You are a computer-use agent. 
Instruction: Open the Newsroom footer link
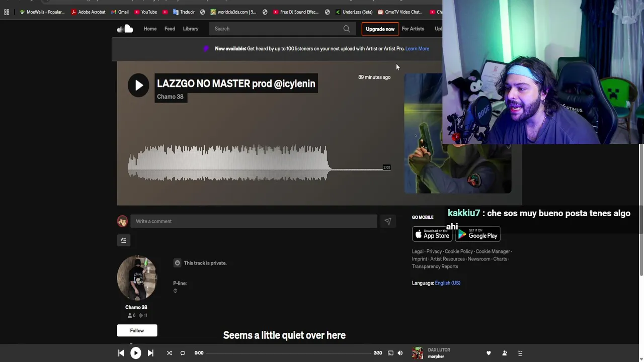pos(479,259)
